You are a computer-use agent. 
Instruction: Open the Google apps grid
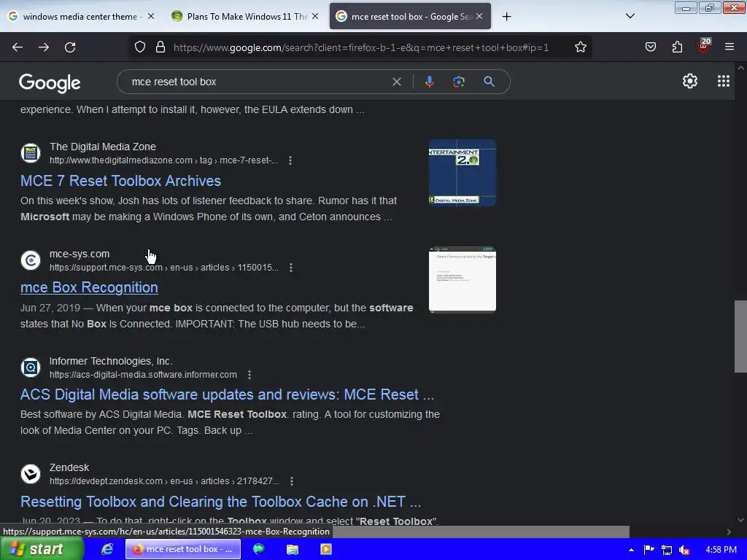click(x=723, y=82)
